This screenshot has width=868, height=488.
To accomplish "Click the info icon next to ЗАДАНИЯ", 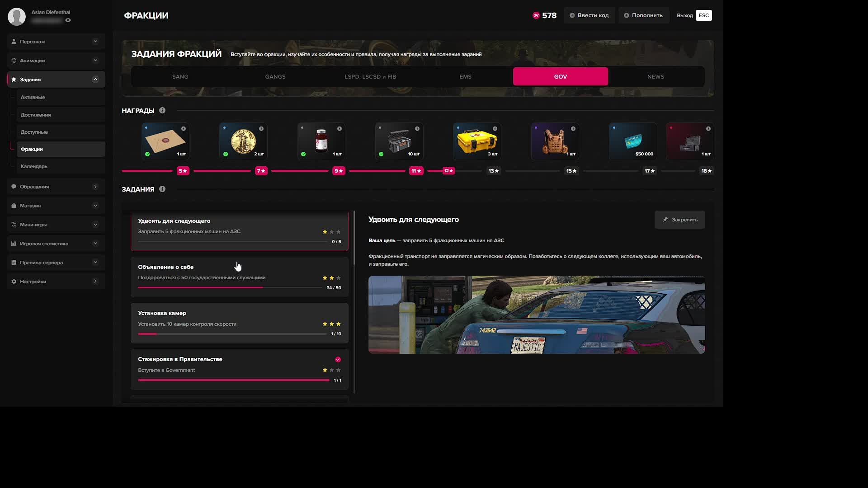I will click(162, 189).
